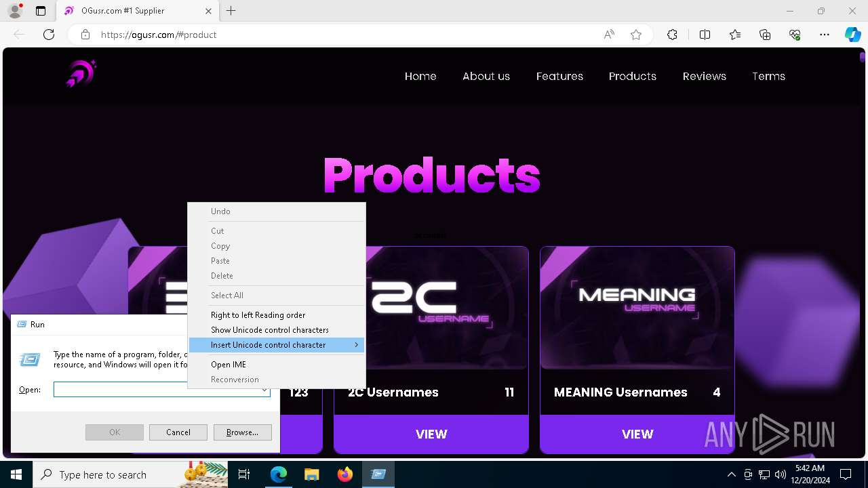Expand the Run Open dropdown arrow
Screen dimensions: 868x488
tap(264, 390)
